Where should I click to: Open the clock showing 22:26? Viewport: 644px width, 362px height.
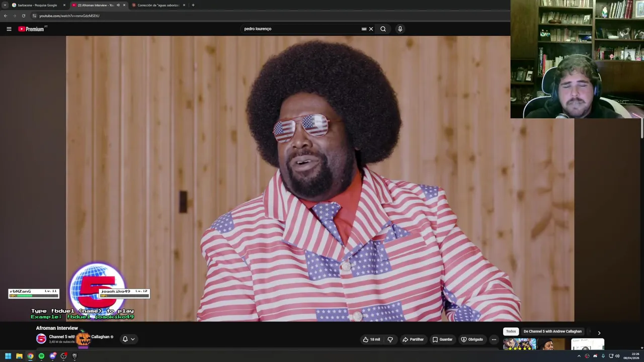click(x=631, y=356)
